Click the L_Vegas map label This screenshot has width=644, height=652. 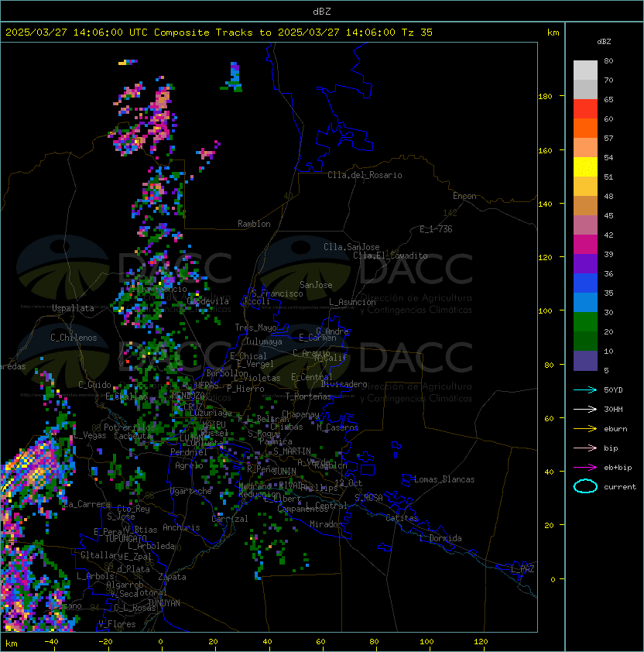[x=90, y=435]
